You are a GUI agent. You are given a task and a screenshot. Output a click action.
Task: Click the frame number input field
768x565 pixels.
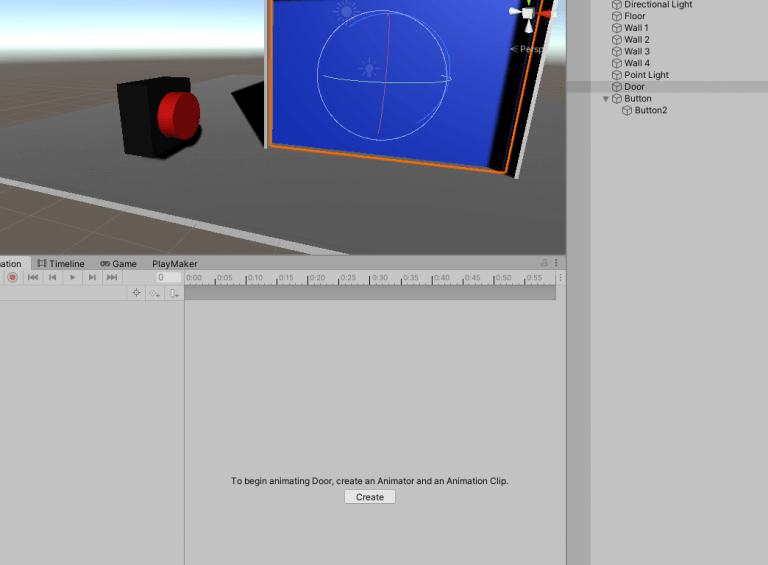169,278
